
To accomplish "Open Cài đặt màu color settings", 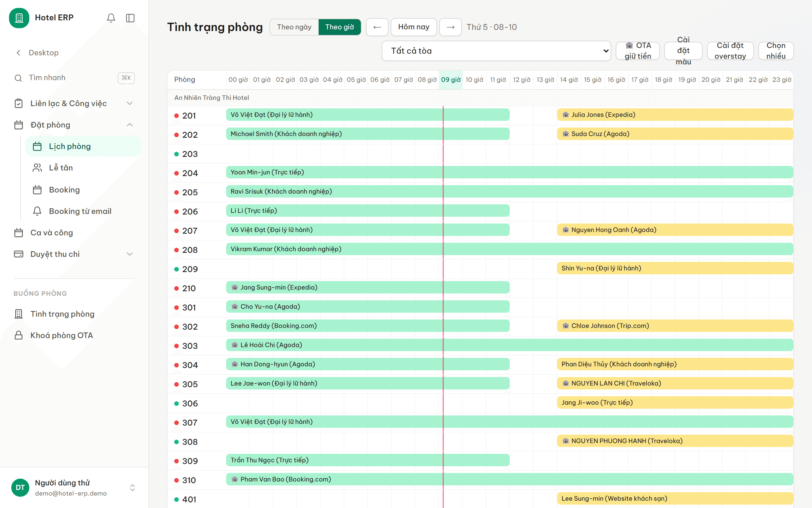I will click(683, 51).
